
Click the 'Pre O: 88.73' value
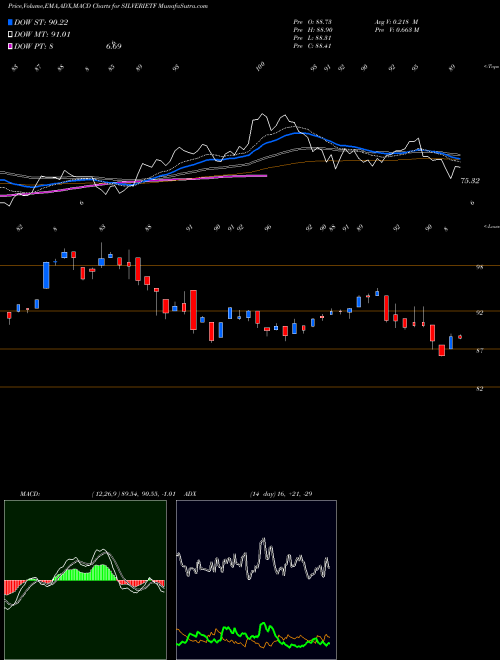pyautogui.click(x=314, y=21)
